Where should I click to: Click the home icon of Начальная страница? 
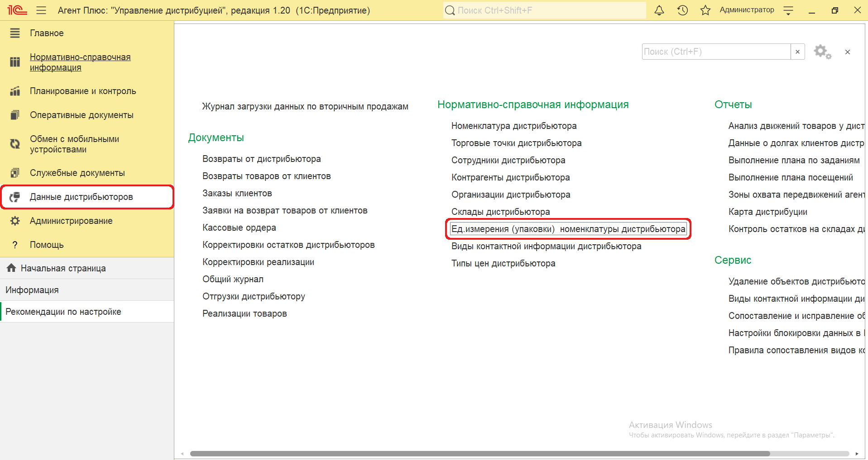pyautogui.click(x=11, y=268)
